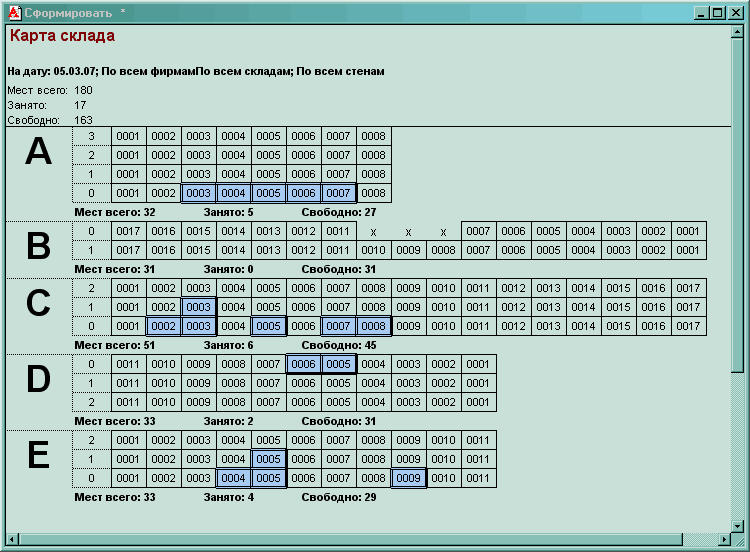
Task: Click cell 0004 in wall A row 1
Action: [233, 174]
